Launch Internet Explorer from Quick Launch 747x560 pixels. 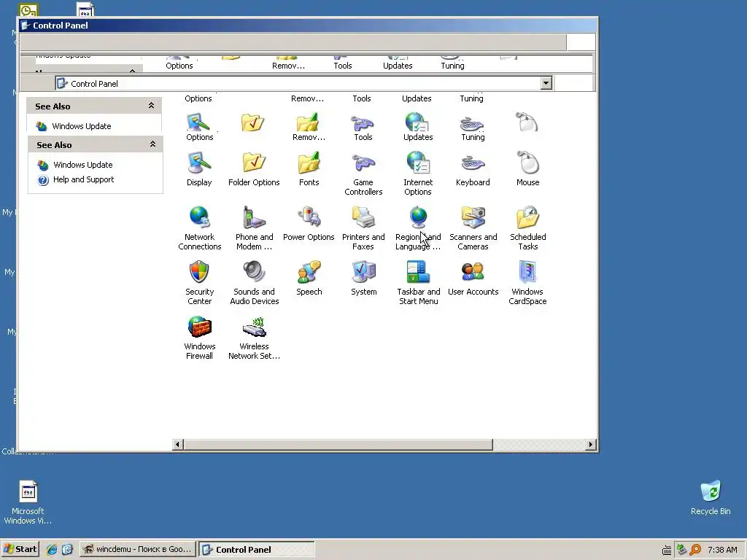pyautogui.click(x=52, y=550)
